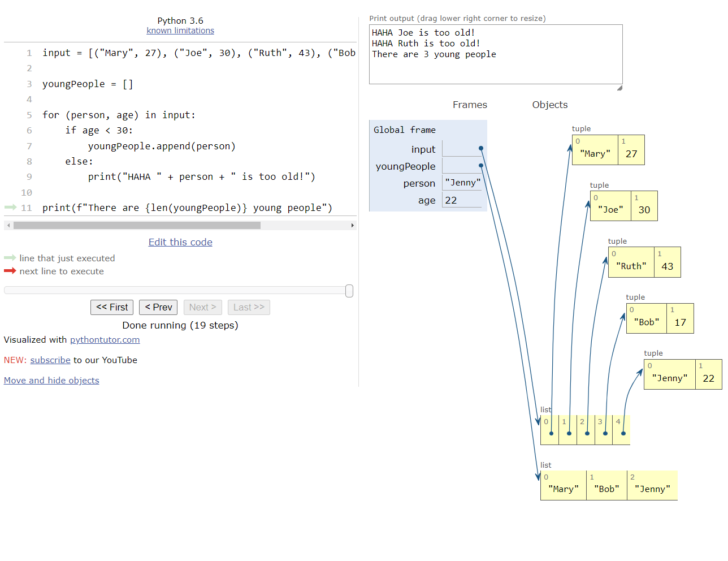Click the 'Done running (19 steps)' status
Screen dimensions: 728x561
(180, 325)
